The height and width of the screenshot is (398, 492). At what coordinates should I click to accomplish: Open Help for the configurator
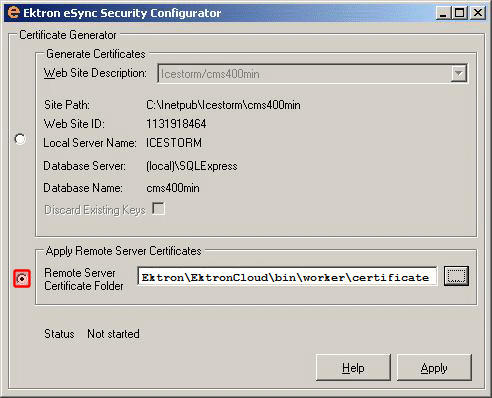pos(353,368)
